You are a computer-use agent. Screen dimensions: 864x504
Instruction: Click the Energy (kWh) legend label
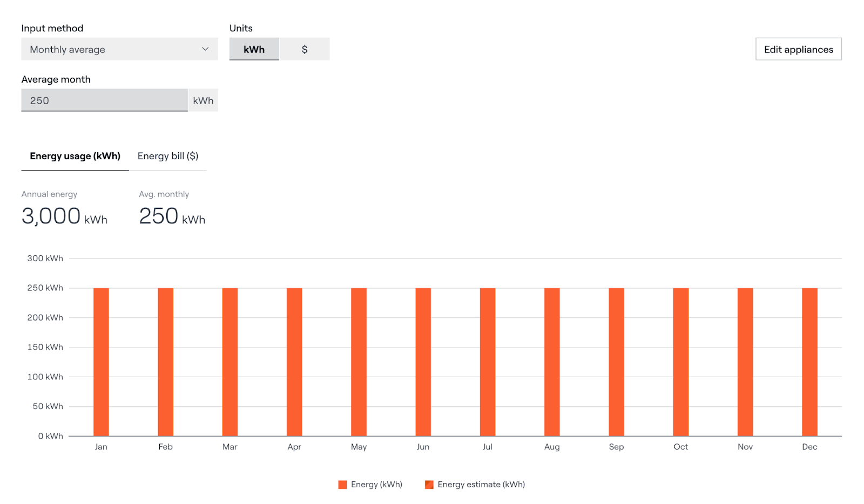(376, 485)
